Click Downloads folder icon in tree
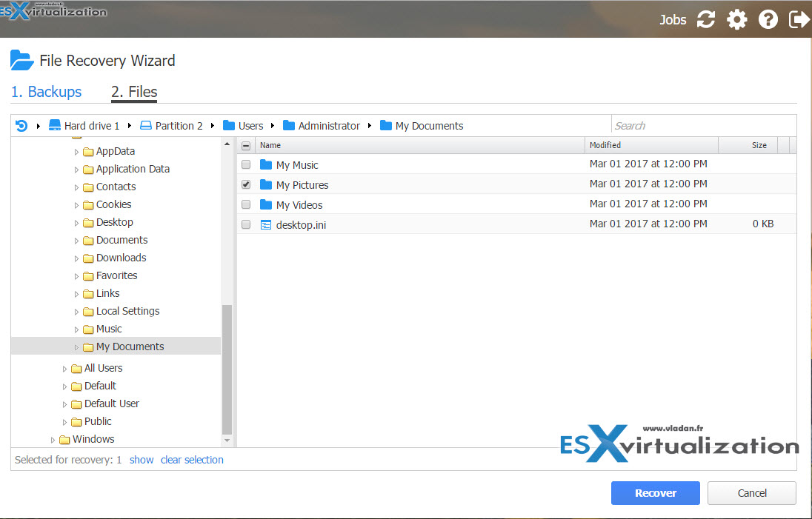Viewport: 812px width, 519px height. [x=88, y=258]
